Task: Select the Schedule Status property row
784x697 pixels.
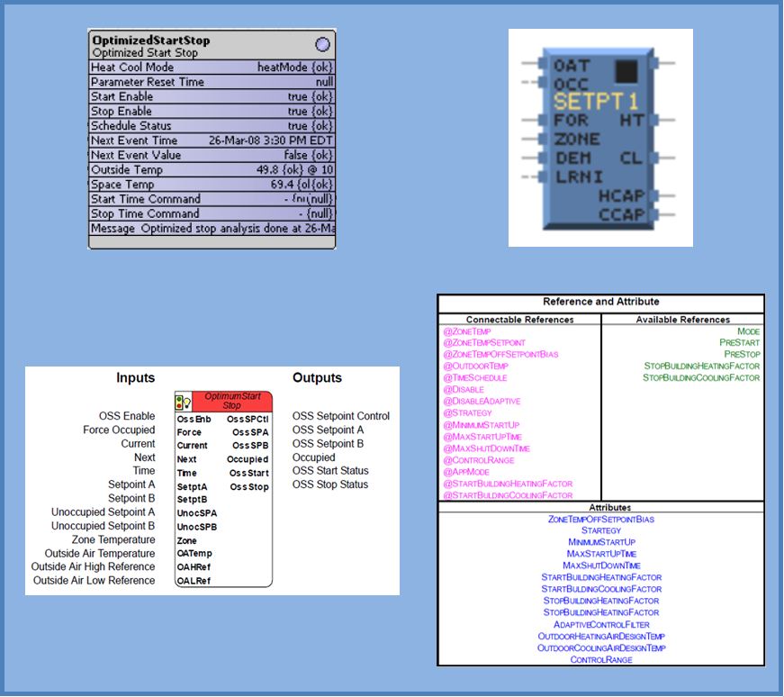Action: pos(212,126)
